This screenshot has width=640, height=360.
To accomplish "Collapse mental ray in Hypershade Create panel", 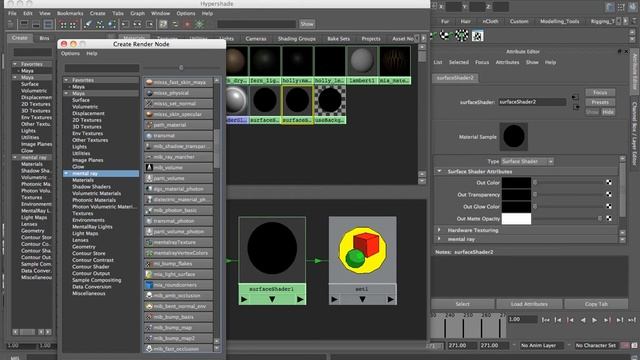I will tap(15, 157).
